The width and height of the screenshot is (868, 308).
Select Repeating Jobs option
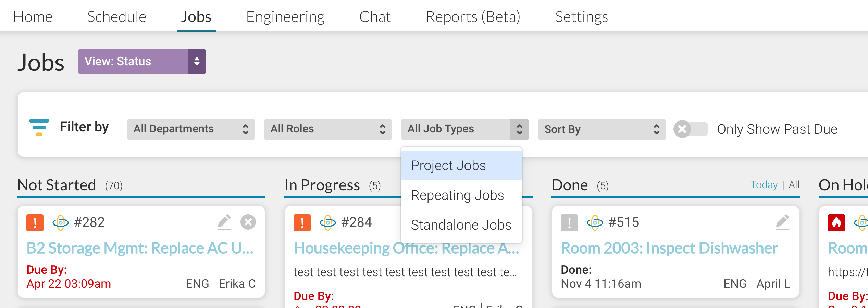click(x=461, y=195)
